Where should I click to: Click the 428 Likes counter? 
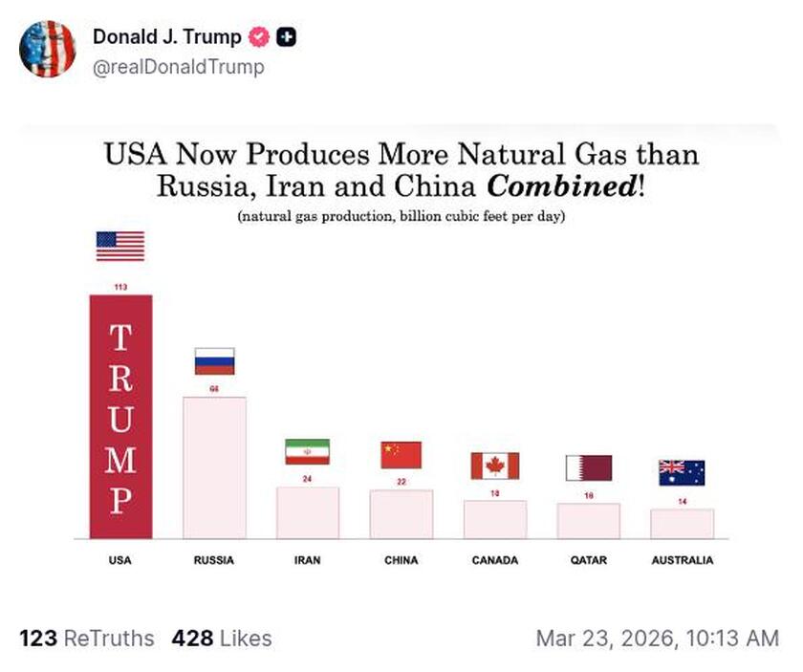pyautogui.click(x=221, y=637)
